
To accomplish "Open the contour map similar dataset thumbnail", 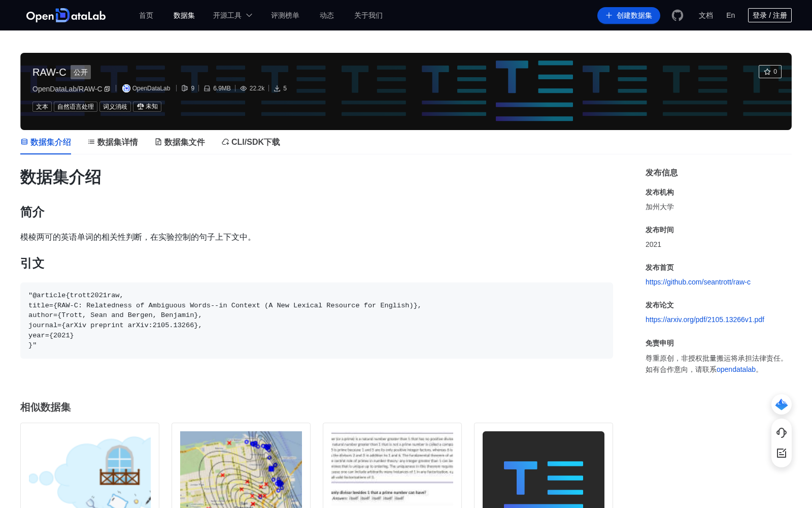I will tap(241, 469).
